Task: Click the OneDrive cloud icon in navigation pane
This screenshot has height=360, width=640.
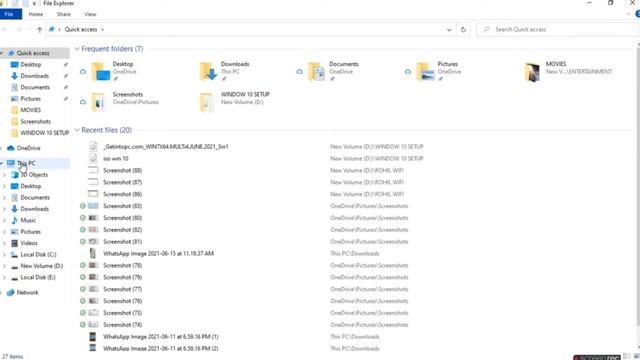Action: tap(11, 148)
